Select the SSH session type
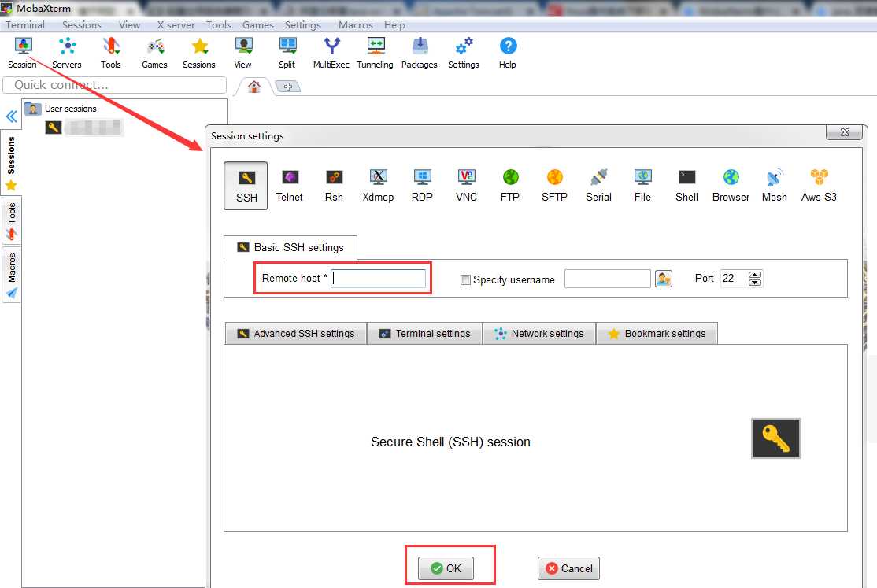The width and height of the screenshot is (877, 588). (x=246, y=186)
